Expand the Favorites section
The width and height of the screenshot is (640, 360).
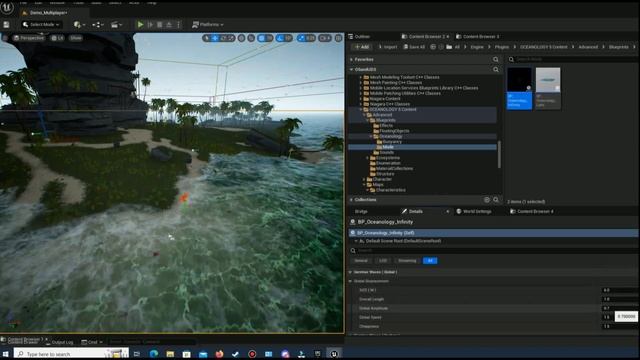coord(351,60)
